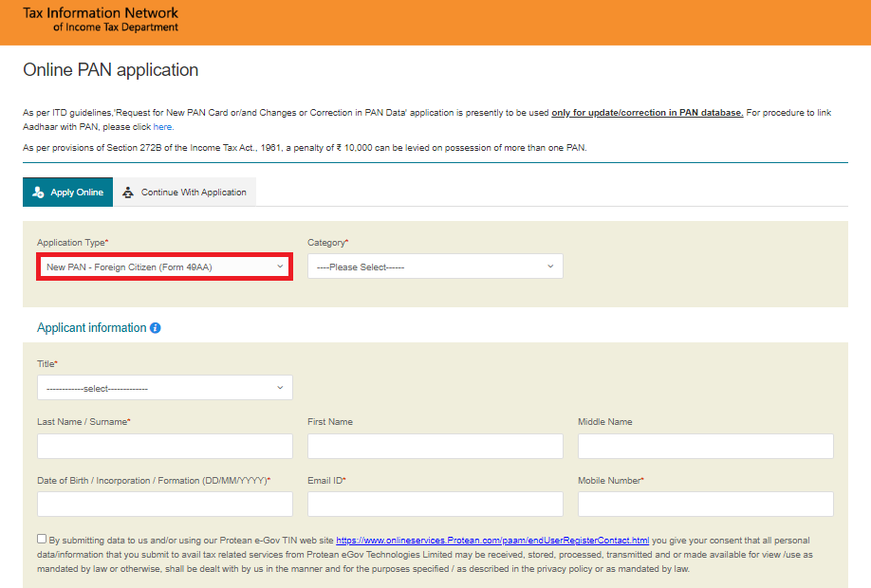Click the Tax Information Network logo
The width and height of the screenshot is (871, 588).
[101, 20]
